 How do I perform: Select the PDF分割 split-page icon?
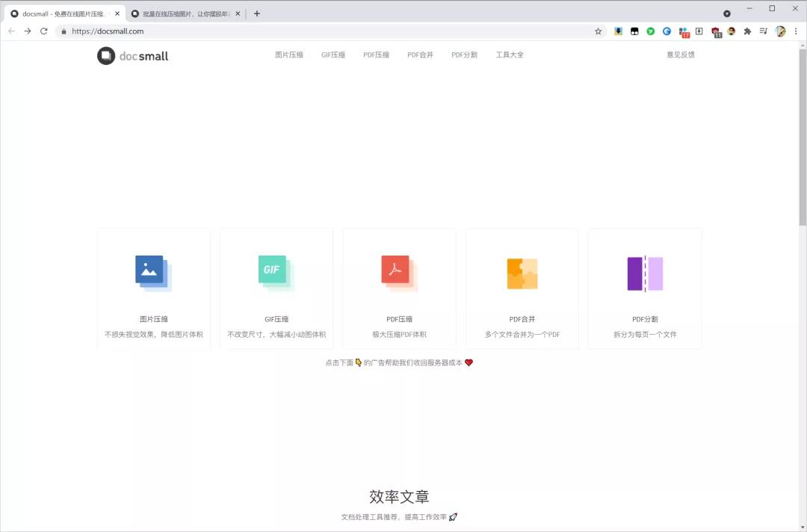[644, 273]
